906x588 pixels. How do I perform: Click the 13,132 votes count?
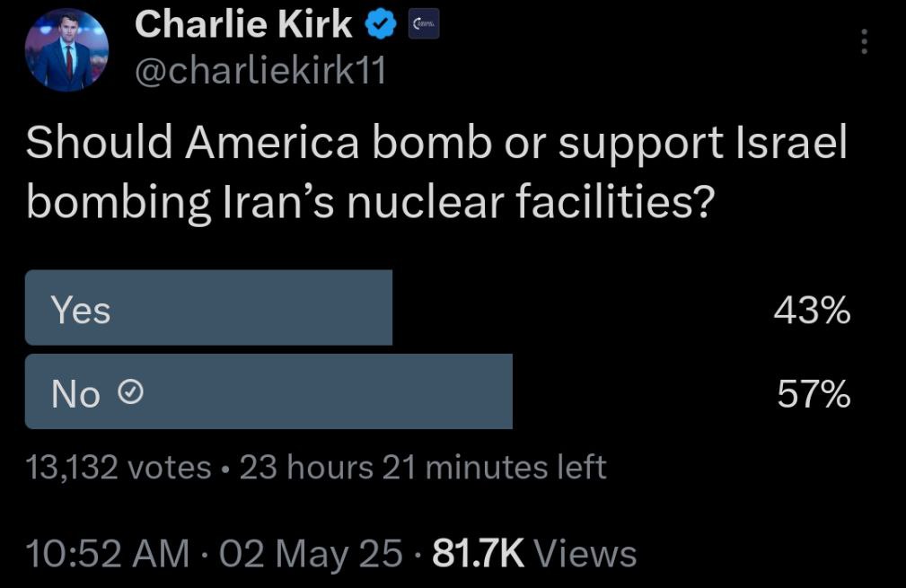click(x=119, y=467)
